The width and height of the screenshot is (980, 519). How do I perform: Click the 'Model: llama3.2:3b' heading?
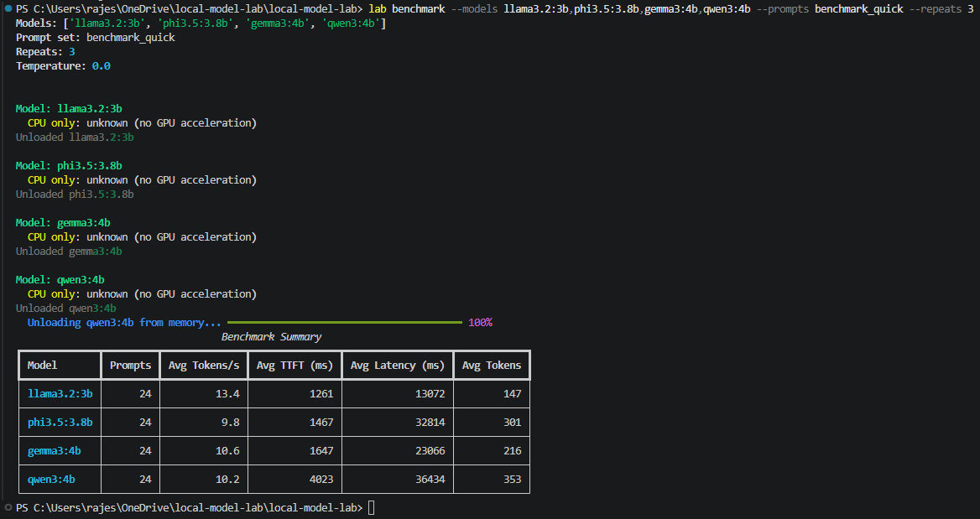tap(69, 109)
